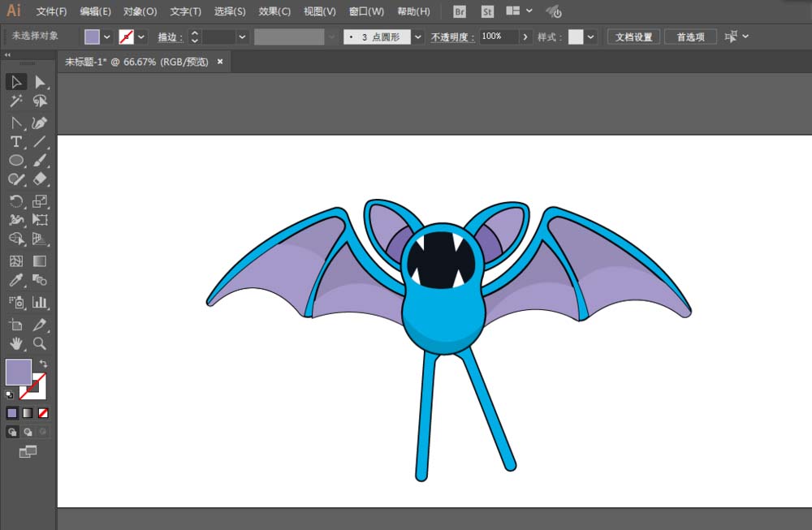
Task: Select the Selection tool (black arrow)
Action: (x=16, y=82)
